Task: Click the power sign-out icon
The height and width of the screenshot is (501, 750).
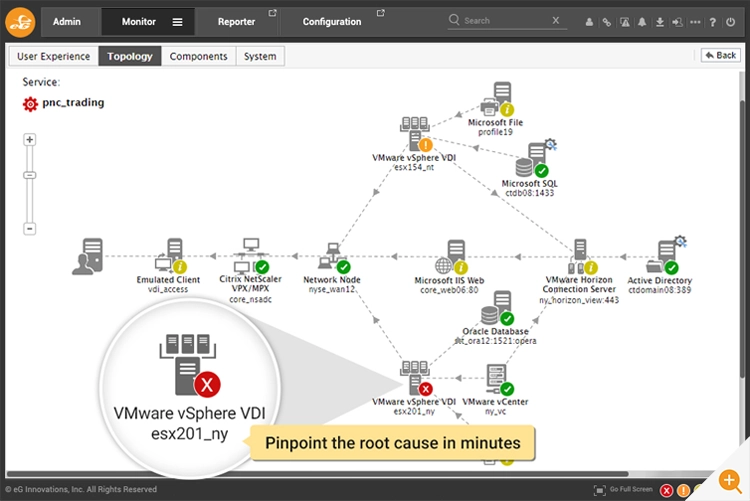Action: tap(730, 22)
